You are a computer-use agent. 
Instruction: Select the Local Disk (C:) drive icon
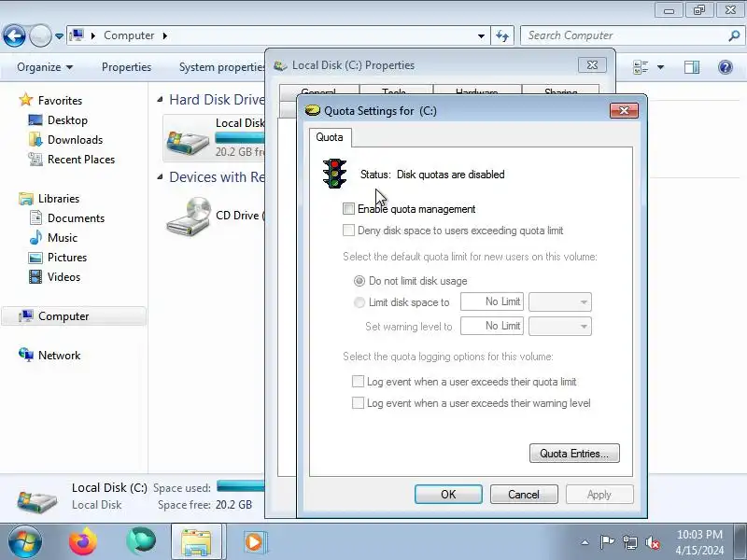[x=188, y=141]
